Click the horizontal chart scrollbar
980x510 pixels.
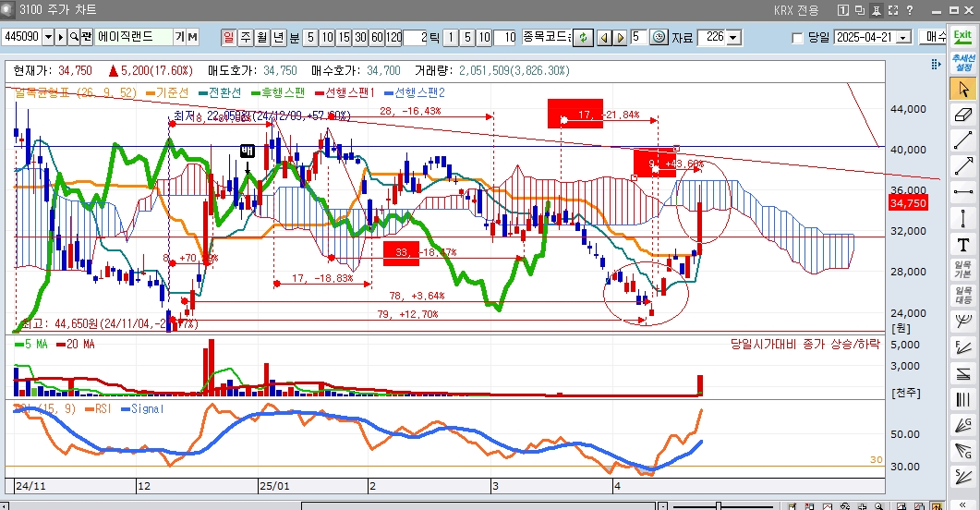pos(478,506)
